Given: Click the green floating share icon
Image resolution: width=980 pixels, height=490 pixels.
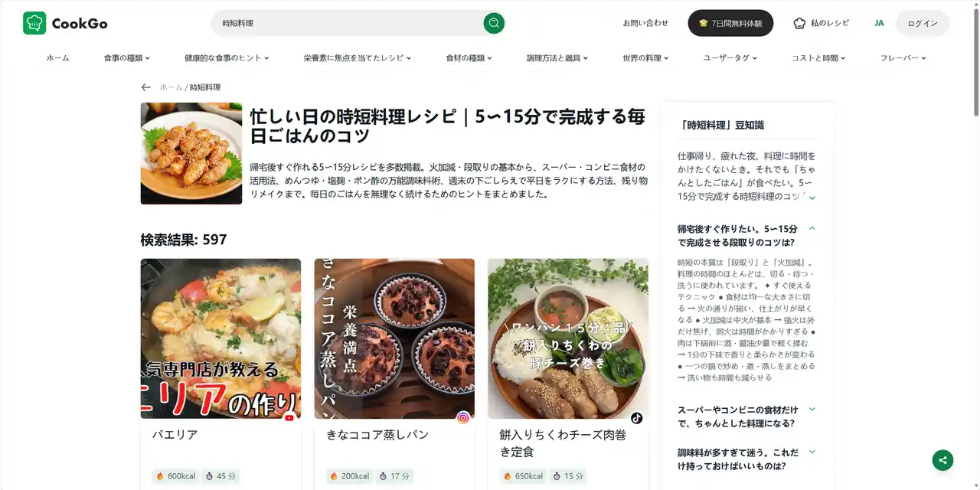Looking at the screenshot, I should 942,460.
